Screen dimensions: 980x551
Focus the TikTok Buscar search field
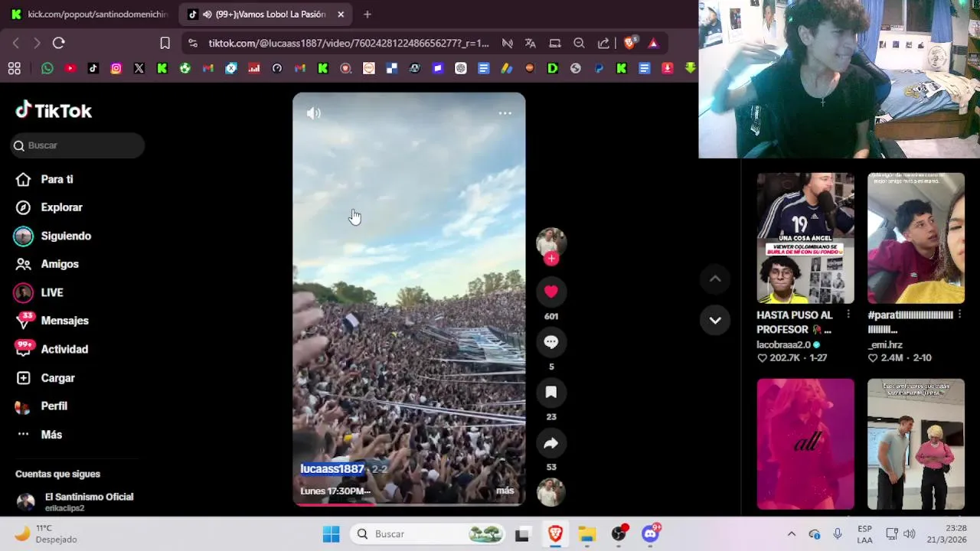coord(77,145)
